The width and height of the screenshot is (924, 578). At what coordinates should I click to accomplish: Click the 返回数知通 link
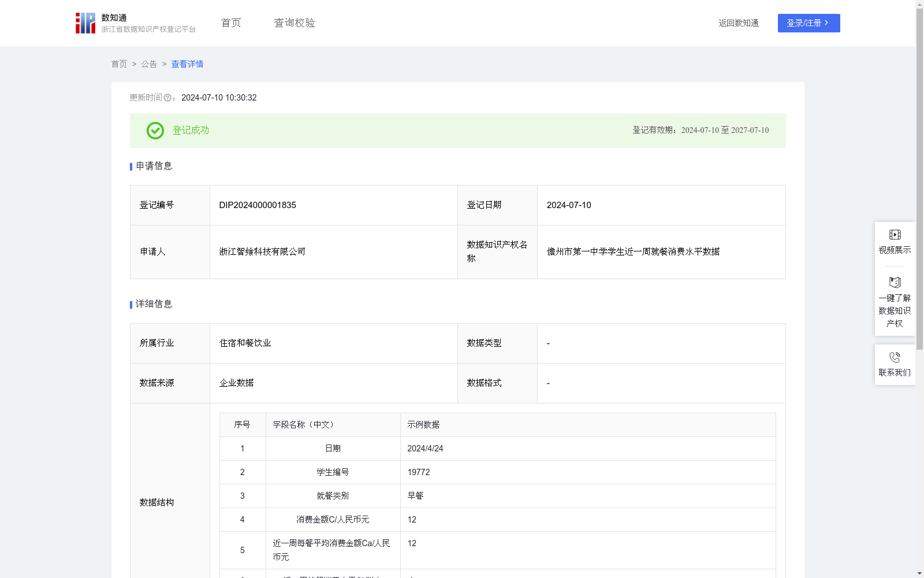(x=739, y=23)
